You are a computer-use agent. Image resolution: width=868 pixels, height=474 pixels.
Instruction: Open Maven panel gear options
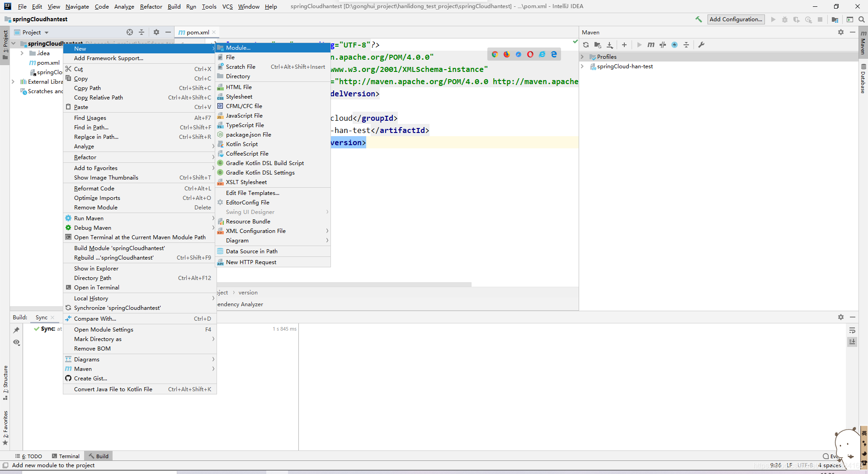tap(841, 32)
